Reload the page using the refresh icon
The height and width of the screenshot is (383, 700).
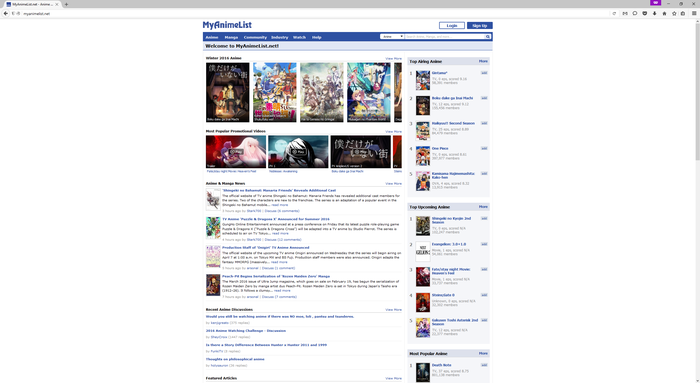coord(614,13)
